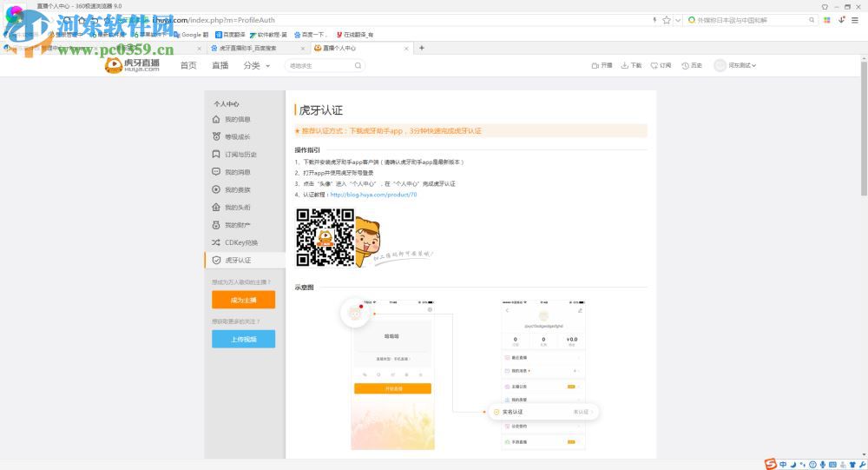
Task: Toggle Sogou Chinese/English mode icon
Action: tap(783, 465)
